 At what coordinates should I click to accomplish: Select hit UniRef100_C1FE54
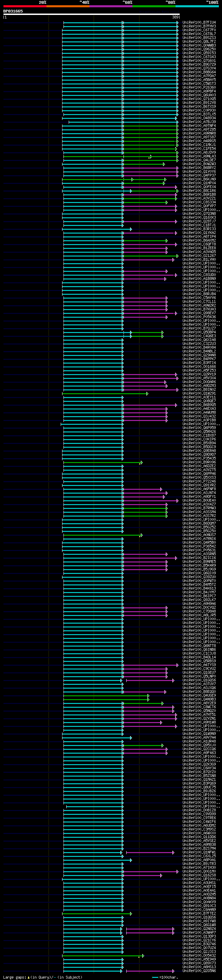pos(199,148)
